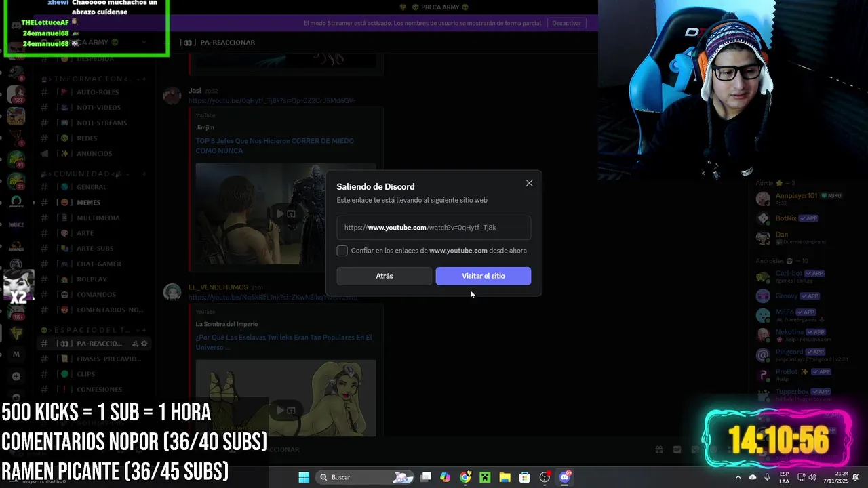The image size is (868, 488).
Task: Open the Nekotina member entry
Action: (807, 335)
